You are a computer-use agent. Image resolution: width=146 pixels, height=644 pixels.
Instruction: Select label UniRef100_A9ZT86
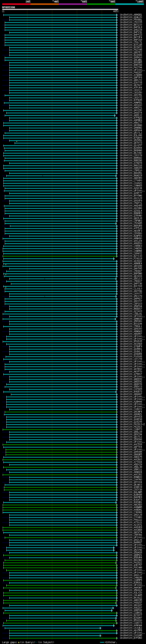tap(131, 291)
